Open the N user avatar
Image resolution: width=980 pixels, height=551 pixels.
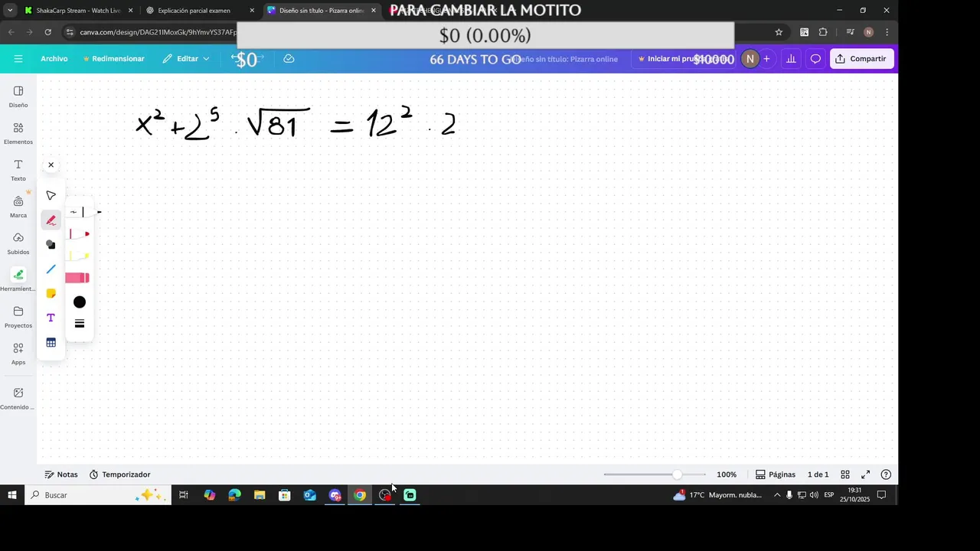[x=750, y=59]
